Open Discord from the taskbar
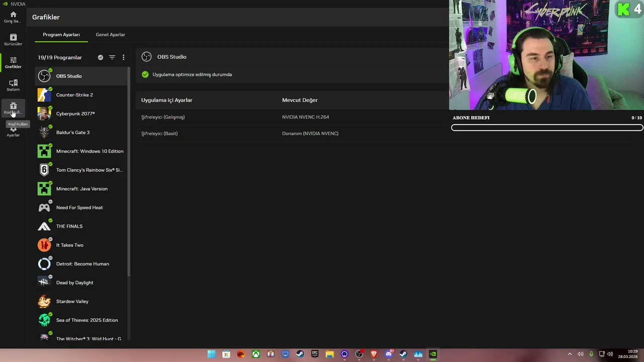The image size is (644, 362). pyautogui.click(x=388, y=354)
